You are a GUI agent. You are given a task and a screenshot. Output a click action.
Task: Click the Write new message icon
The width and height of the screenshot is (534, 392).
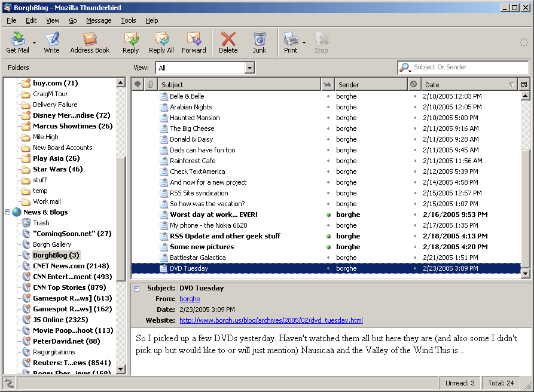click(52, 42)
